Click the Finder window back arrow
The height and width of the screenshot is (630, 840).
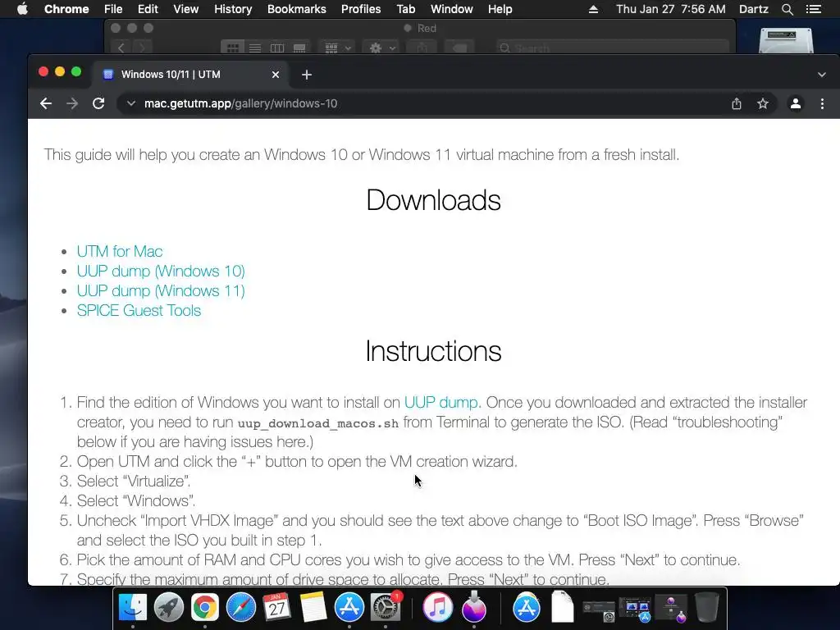(x=121, y=48)
